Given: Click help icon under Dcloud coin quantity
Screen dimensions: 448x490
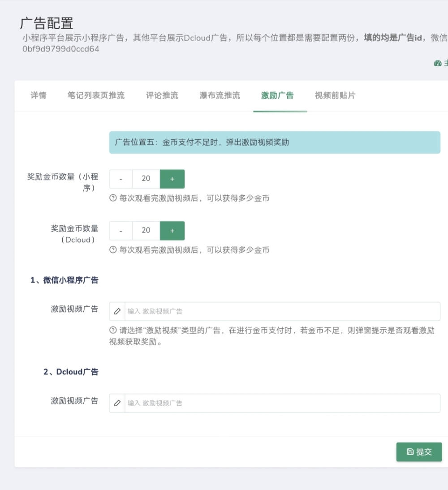Looking at the screenshot, I should [113, 250].
